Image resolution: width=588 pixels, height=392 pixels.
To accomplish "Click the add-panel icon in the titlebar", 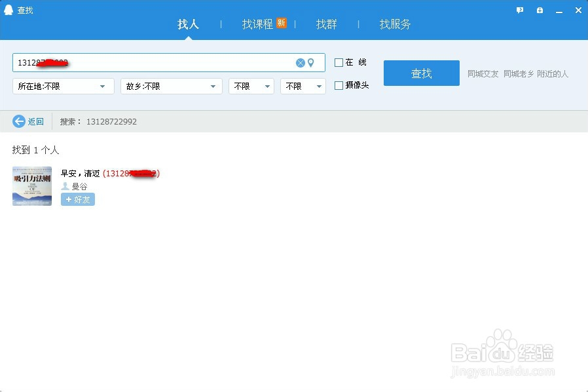I will (539, 10).
